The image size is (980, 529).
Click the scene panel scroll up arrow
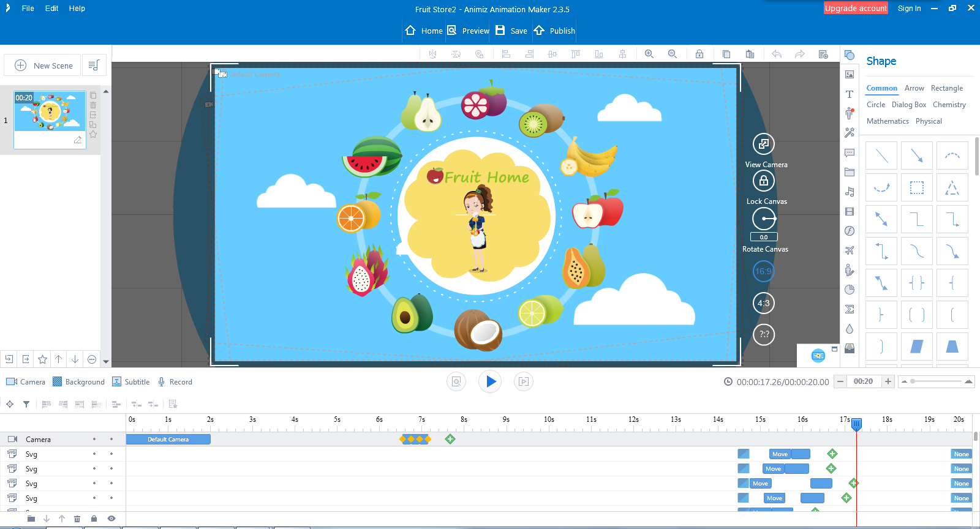point(106,91)
